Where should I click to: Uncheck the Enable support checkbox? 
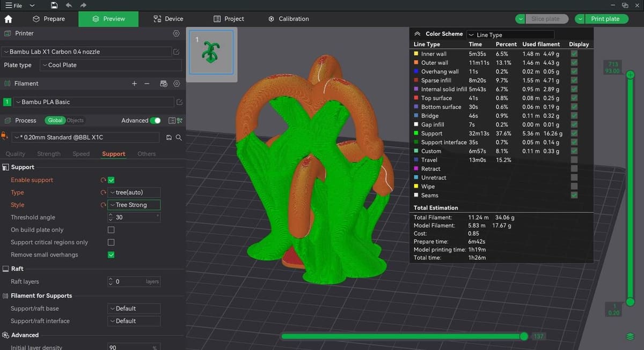tap(111, 180)
